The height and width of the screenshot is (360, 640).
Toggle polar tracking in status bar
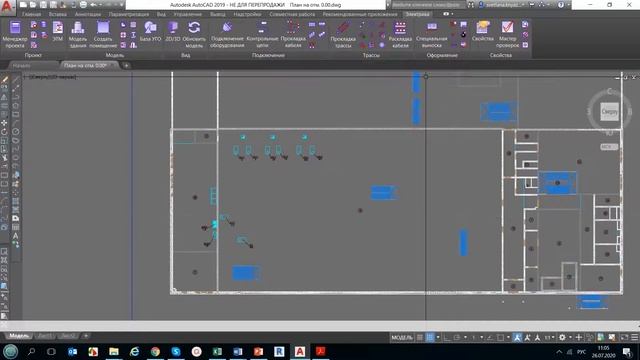457,337
